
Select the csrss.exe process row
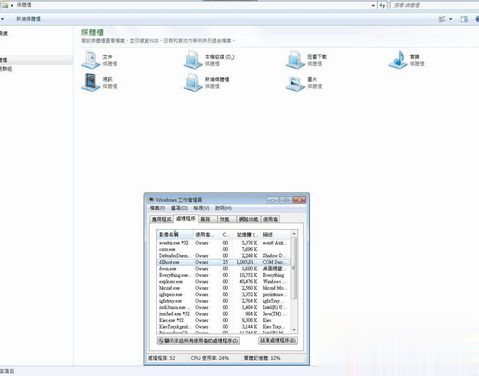(x=224, y=249)
